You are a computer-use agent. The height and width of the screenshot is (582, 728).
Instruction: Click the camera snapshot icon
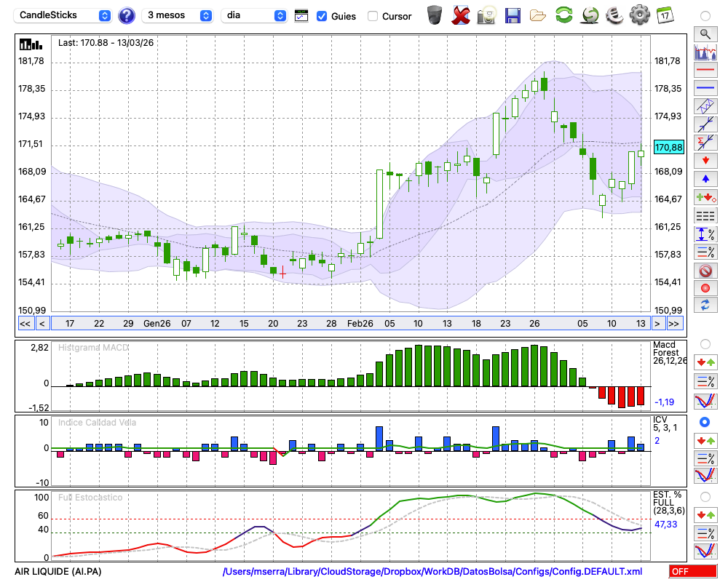pos(487,15)
